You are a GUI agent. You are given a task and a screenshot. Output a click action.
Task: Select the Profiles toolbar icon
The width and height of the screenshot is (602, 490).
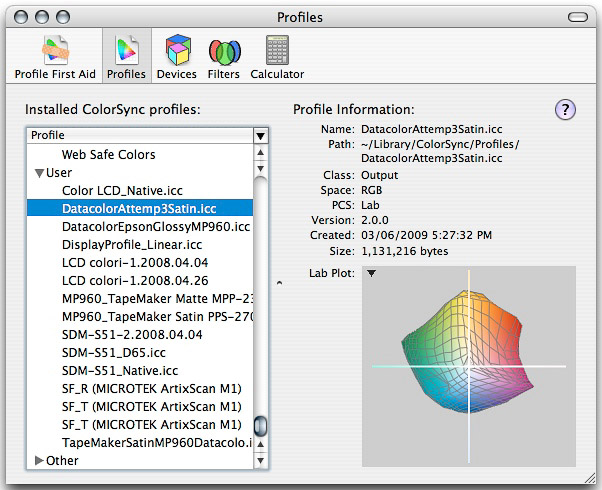127,57
